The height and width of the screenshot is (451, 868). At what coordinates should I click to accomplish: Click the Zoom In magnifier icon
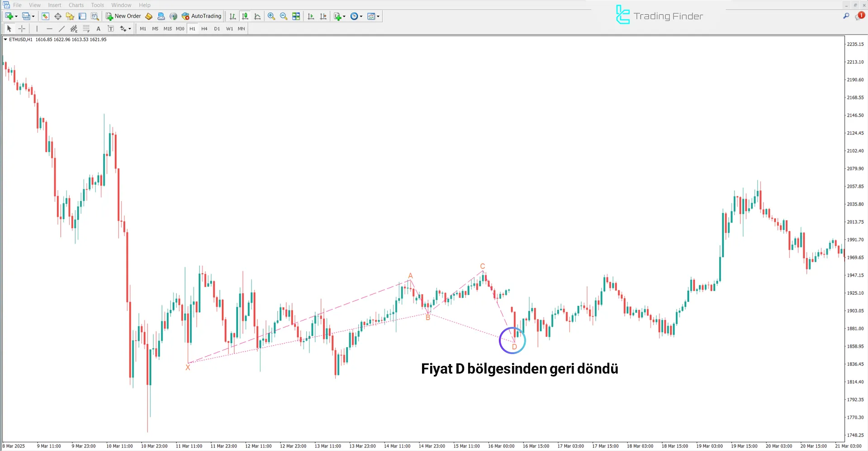pyautogui.click(x=271, y=16)
